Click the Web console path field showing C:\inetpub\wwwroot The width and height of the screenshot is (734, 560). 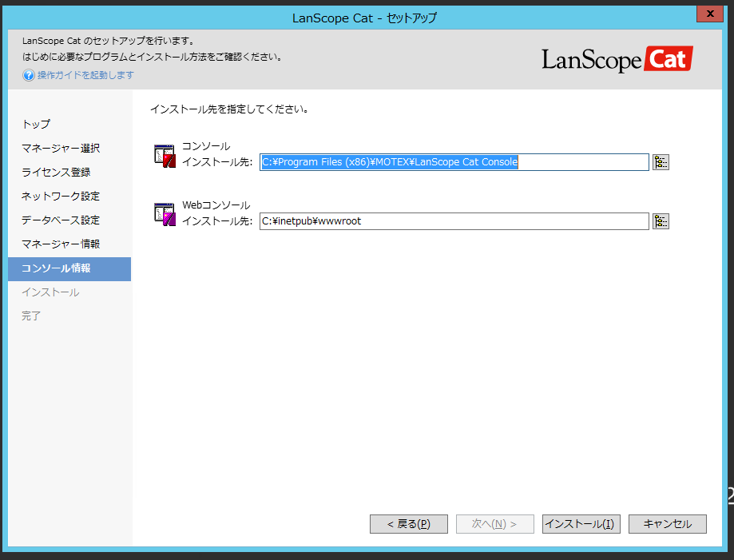coord(454,220)
